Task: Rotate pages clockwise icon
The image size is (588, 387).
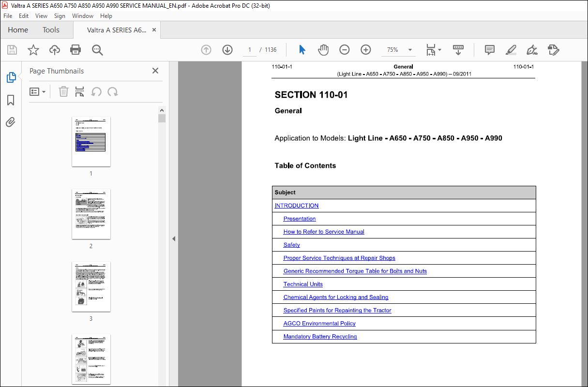Action: (113, 91)
